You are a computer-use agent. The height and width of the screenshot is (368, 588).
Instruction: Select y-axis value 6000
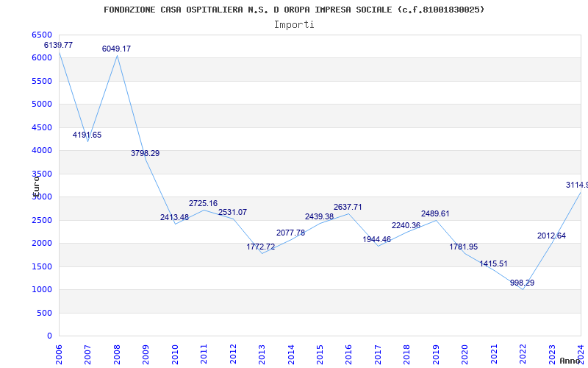(x=42, y=58)
